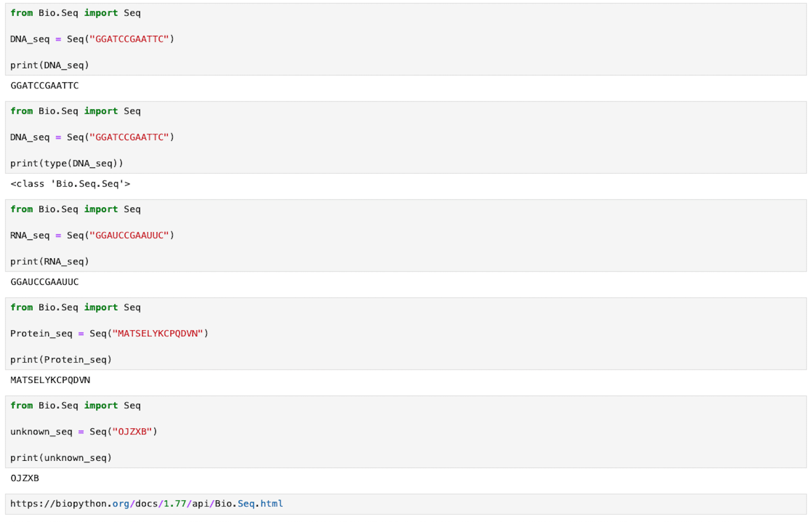The height and width of the screenshot is (522, 812).
Task: Open the Biopython Bio.Seq documentation link
Action: click(x=146, y=504)
